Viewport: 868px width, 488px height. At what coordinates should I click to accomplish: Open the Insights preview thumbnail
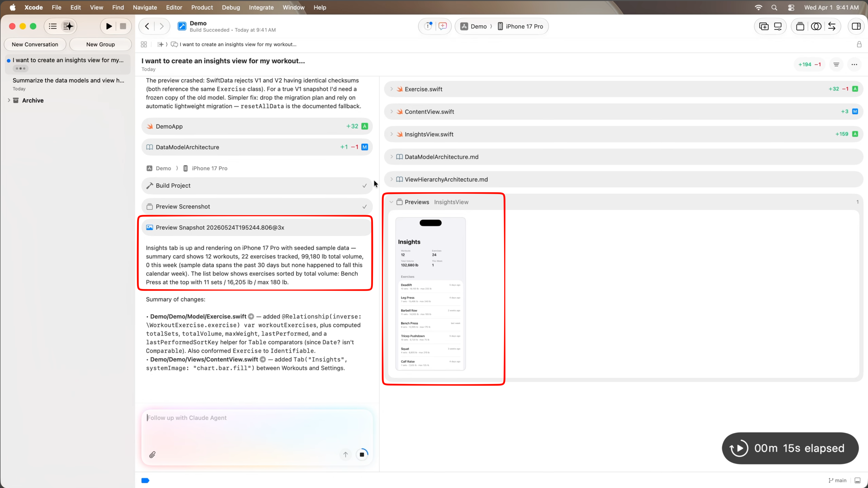point(431,294)
